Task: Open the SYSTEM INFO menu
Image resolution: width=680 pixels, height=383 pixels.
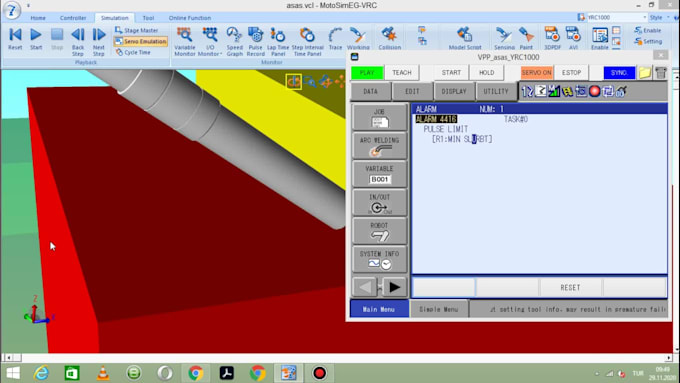Action: click(x=379, y=259)
